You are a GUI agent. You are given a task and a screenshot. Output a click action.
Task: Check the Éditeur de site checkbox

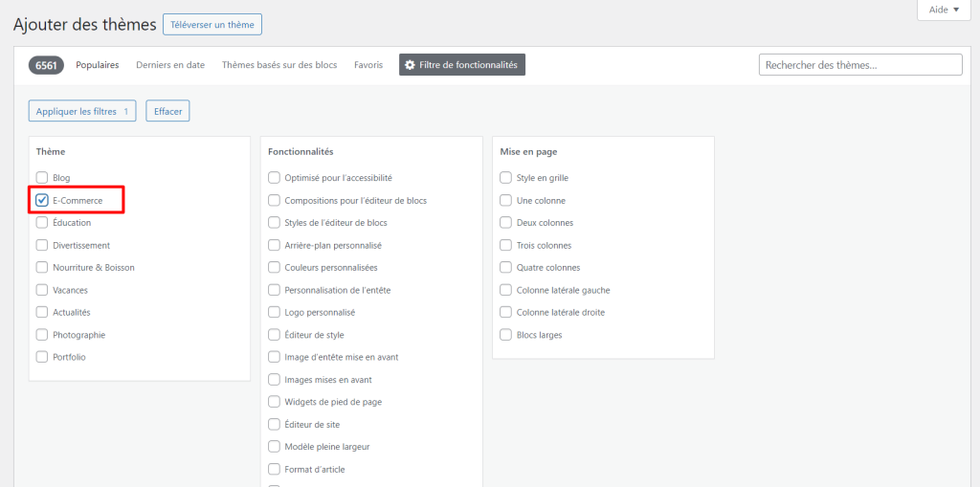(x=275, y=424)
